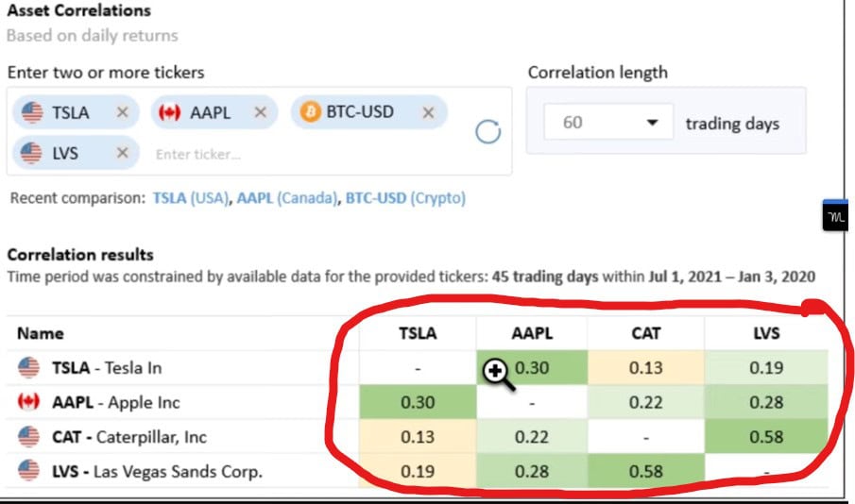Click the CAT - Caterpillar, Inc row name
The width and height of the screenshot is (855, 504).
129,436
